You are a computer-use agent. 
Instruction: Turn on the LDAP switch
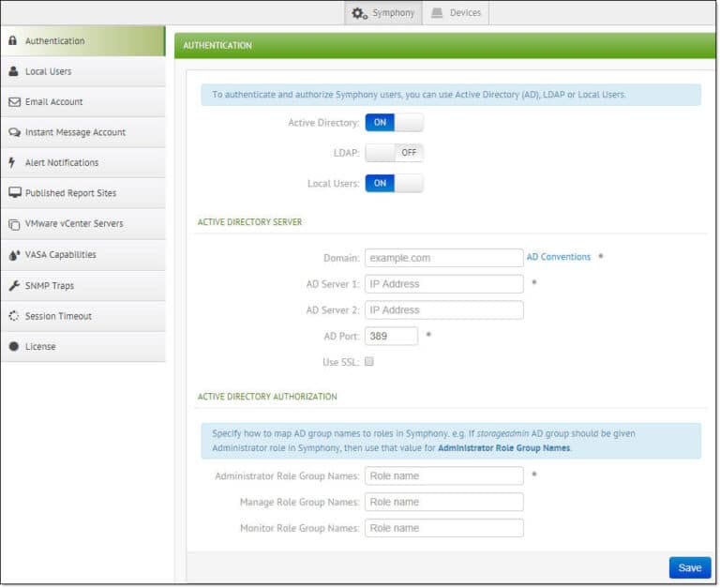[395, 153]
